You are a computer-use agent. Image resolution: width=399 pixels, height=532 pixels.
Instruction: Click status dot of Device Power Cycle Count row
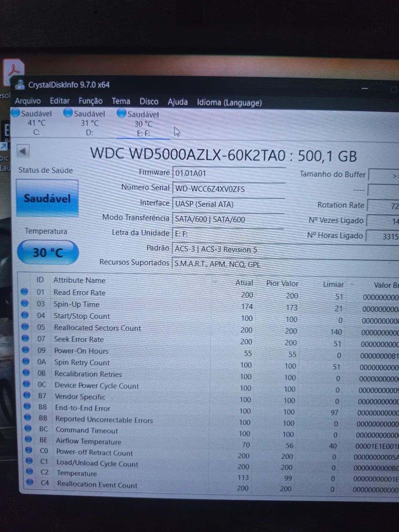pyautogui.click(x=27, y=384)
